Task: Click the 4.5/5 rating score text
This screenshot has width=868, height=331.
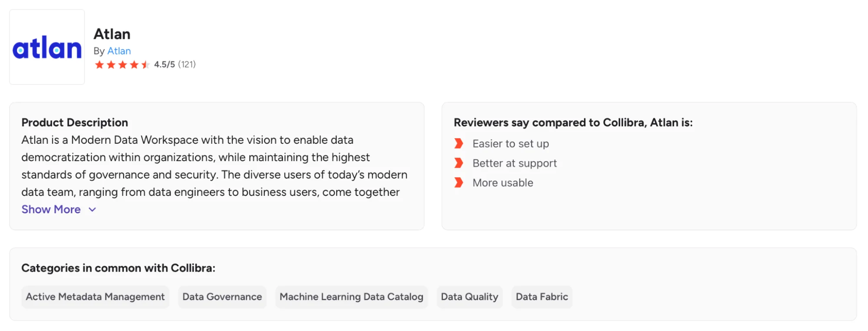Action: pyautogui.click(x=165, y=64)
